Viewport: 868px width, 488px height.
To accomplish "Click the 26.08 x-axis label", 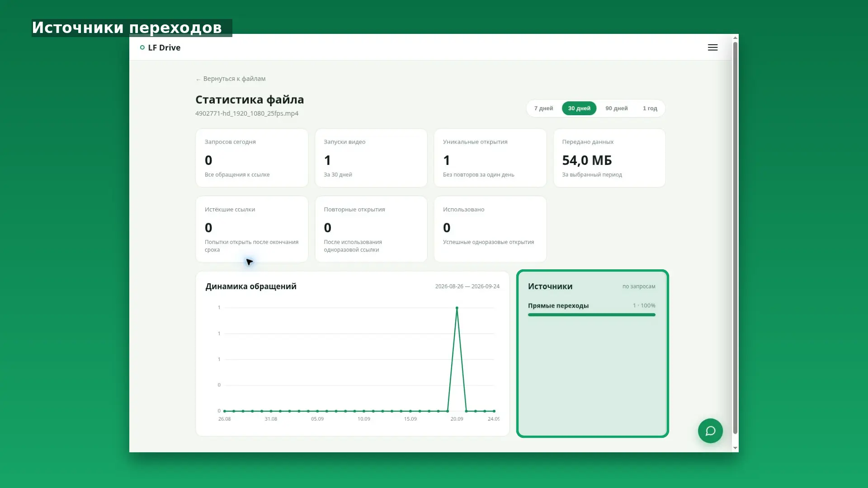I will pos(224,419).
